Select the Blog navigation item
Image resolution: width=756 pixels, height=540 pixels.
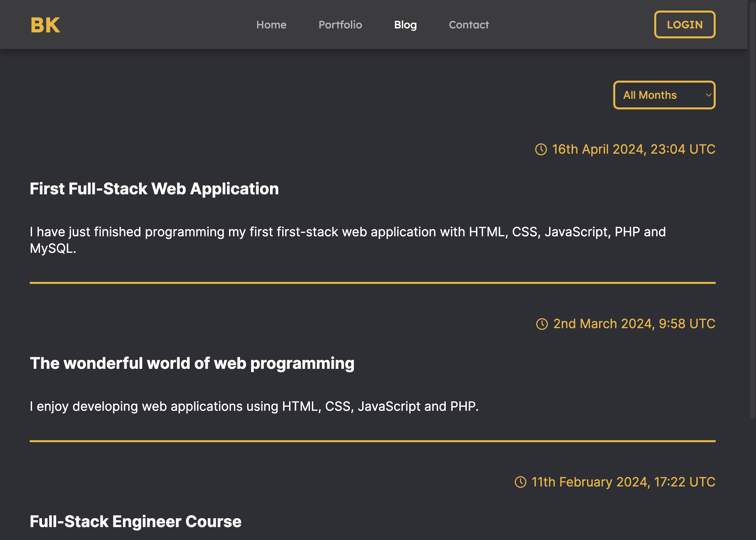click(405, 24)
